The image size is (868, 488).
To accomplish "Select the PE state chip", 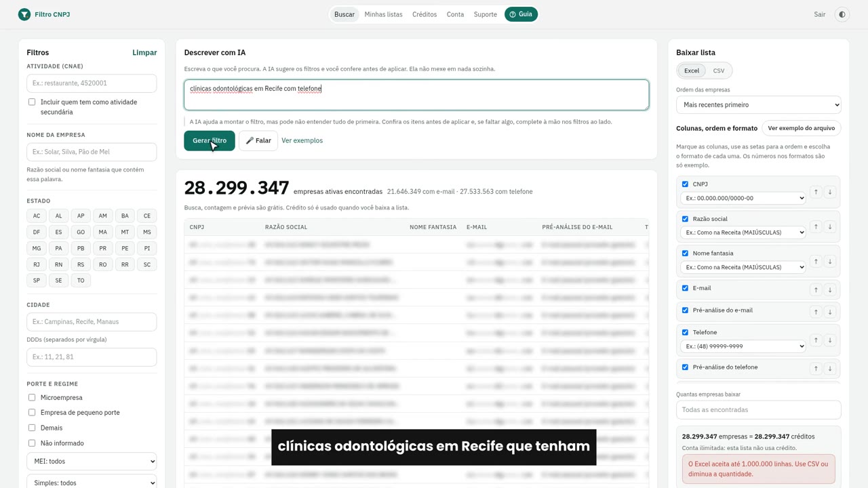I will click(x=125, y=248).
